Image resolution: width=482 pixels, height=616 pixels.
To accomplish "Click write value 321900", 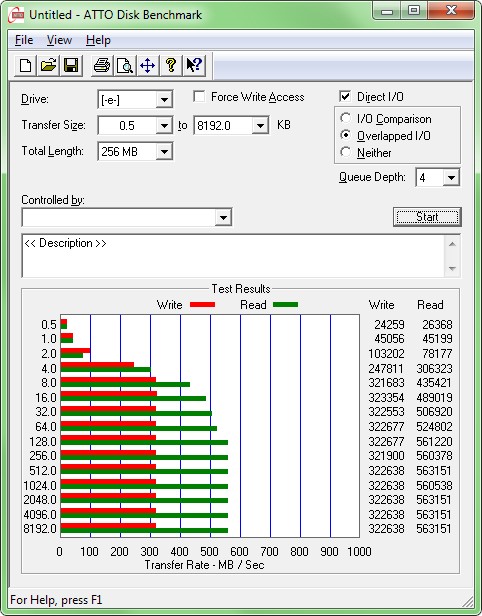I will (x=386, y=456).
